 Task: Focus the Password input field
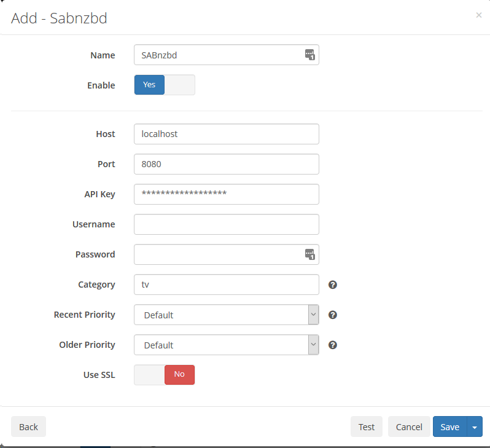click(226, 254)
